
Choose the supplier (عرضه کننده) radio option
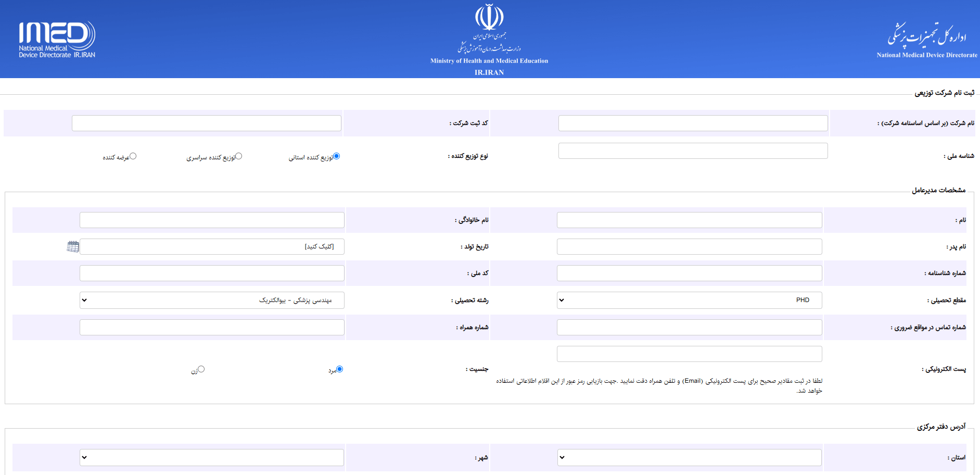133,156
